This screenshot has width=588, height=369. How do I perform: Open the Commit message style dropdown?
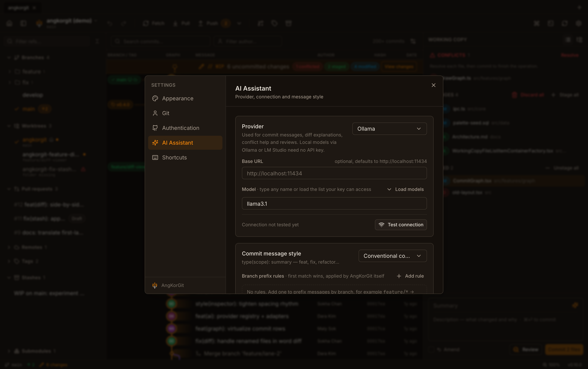(393, 256)
